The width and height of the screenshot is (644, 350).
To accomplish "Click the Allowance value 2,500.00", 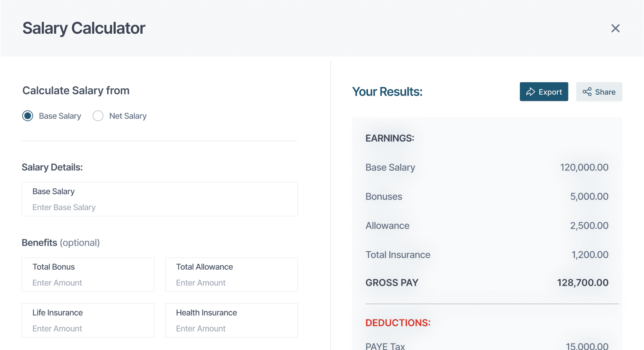I will [x=589, y=226].
